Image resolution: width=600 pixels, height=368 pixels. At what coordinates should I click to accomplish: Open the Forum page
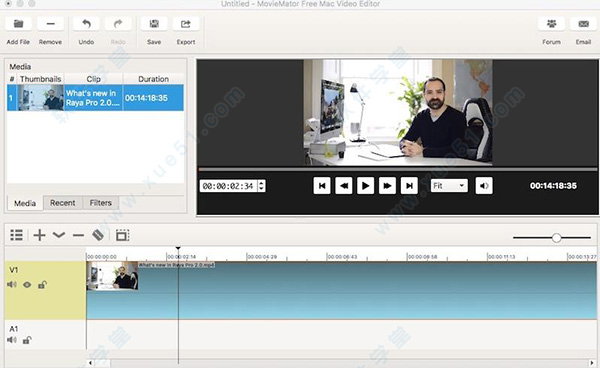[x=551, y=24]
